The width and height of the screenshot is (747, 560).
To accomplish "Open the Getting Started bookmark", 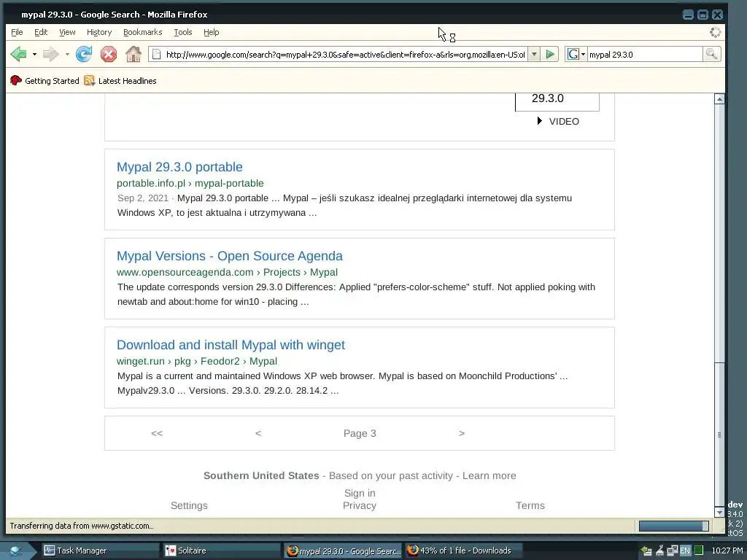I will click(x=44, y=80).
